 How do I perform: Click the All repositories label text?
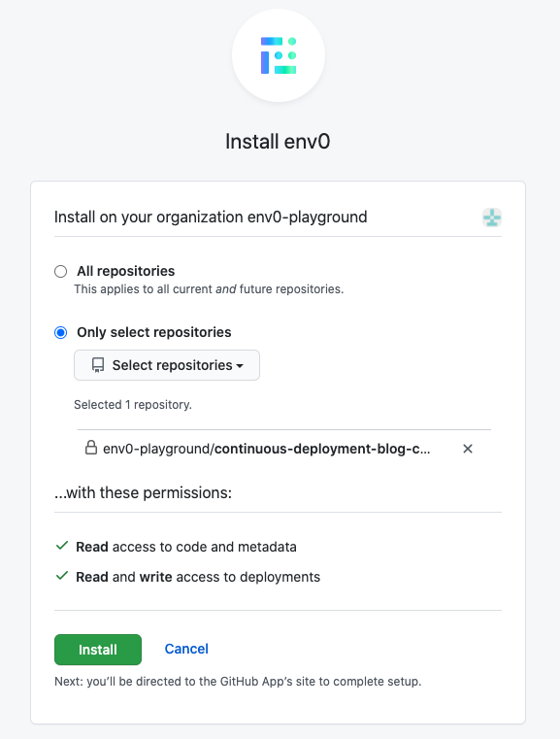126,271
